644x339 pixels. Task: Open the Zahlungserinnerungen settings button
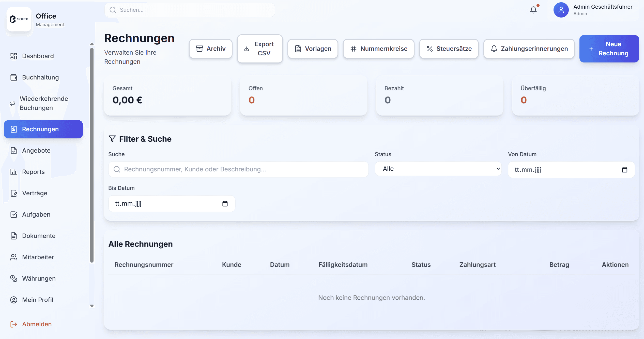coord(529,49)
